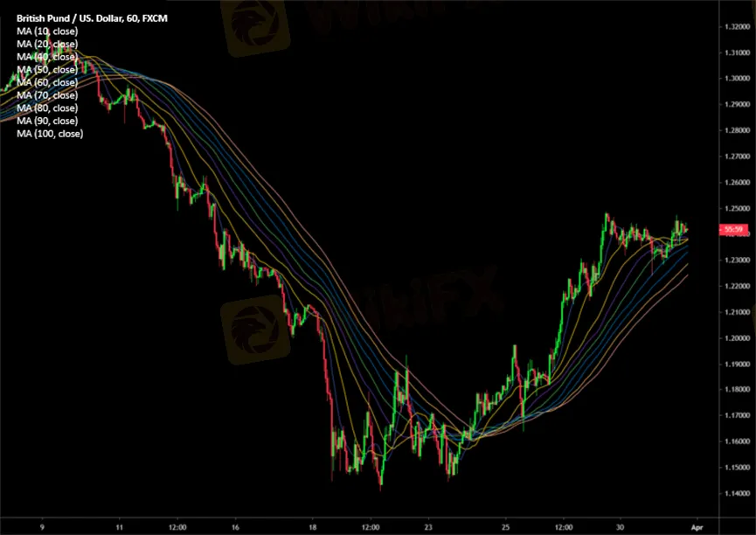This screenshot has height=535, width=756.
Task: Select the MA (100, close) indicator label
Action: pyautogui.click(x=50, y=134)
